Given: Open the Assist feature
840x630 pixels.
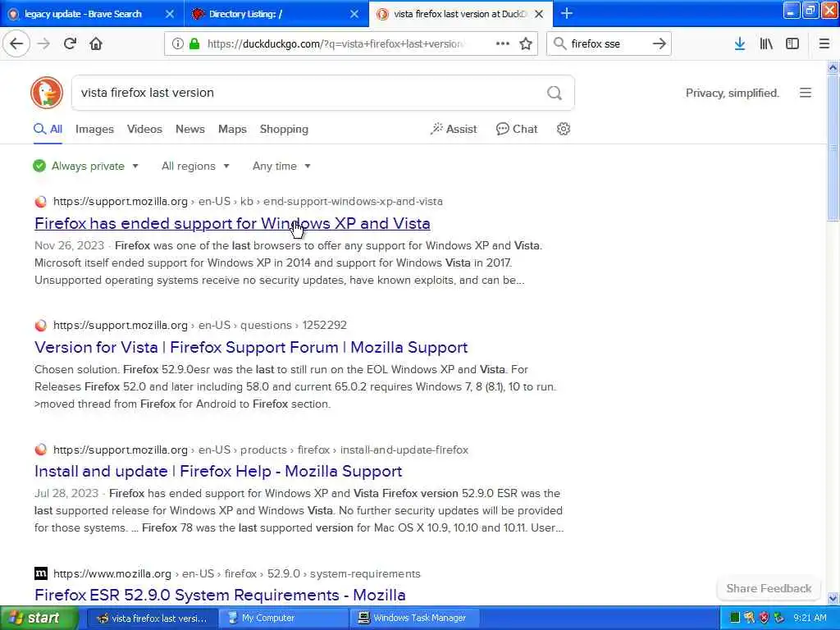Looking at the screenshot, I should [453, 129].
